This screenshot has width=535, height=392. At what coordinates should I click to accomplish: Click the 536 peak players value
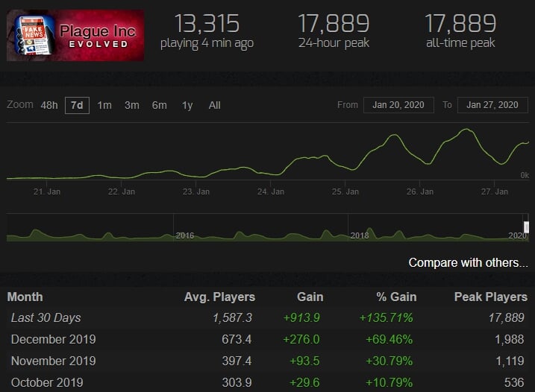pyautogui.click(x=514, y=382)
